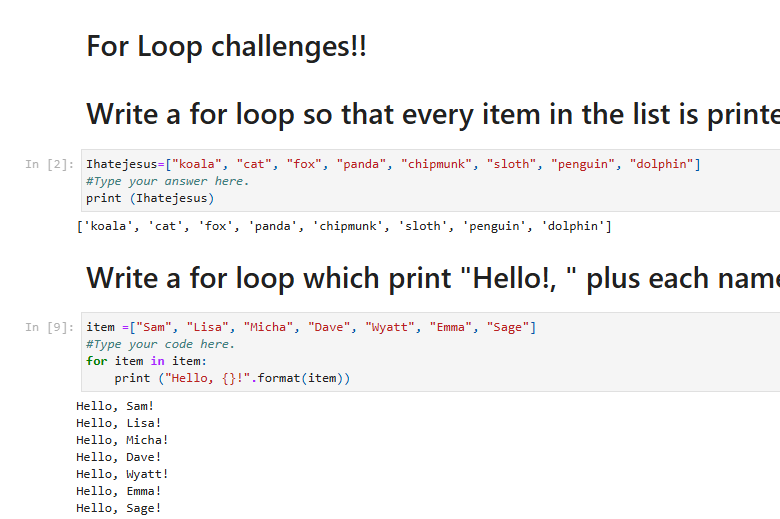Click the 'Hello, Sam!' output line
780x519 pixels.
click(115, 406)
